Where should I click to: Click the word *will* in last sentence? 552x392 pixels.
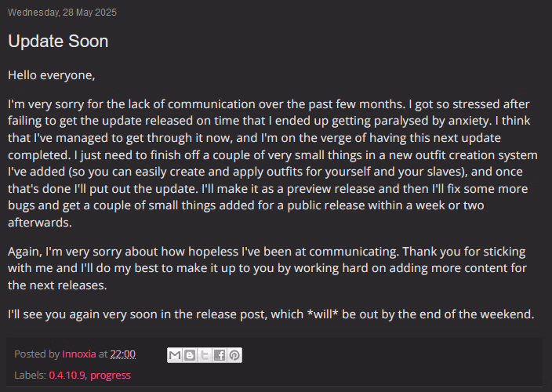(x=322, y=314)
